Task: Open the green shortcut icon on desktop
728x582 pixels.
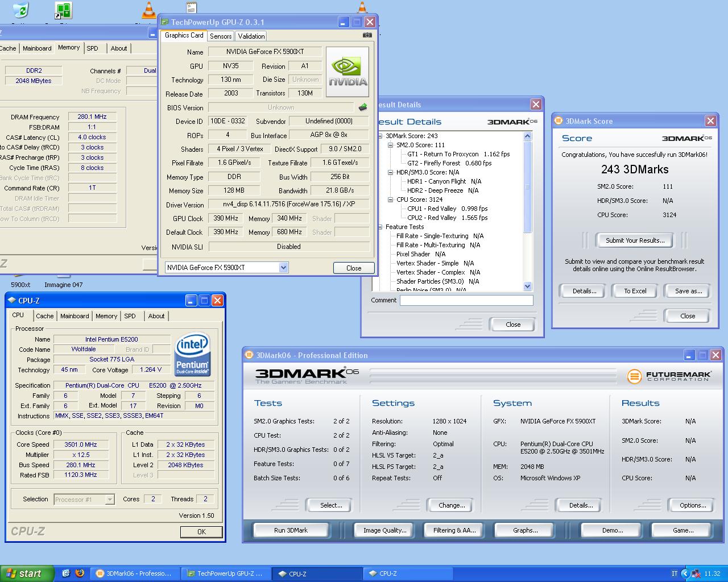Action: tap(63, 10)
